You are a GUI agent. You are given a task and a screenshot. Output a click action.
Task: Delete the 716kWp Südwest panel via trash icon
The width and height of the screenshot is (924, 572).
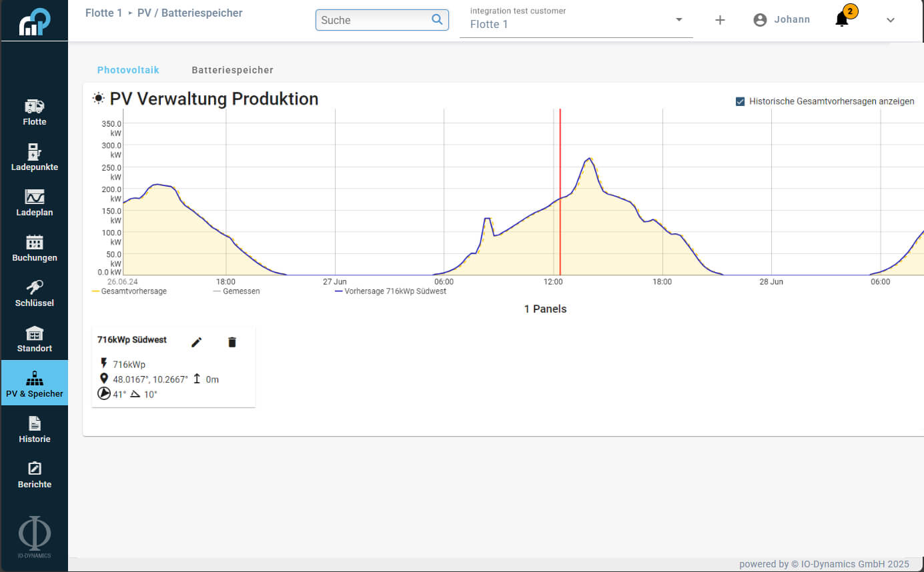232,342
